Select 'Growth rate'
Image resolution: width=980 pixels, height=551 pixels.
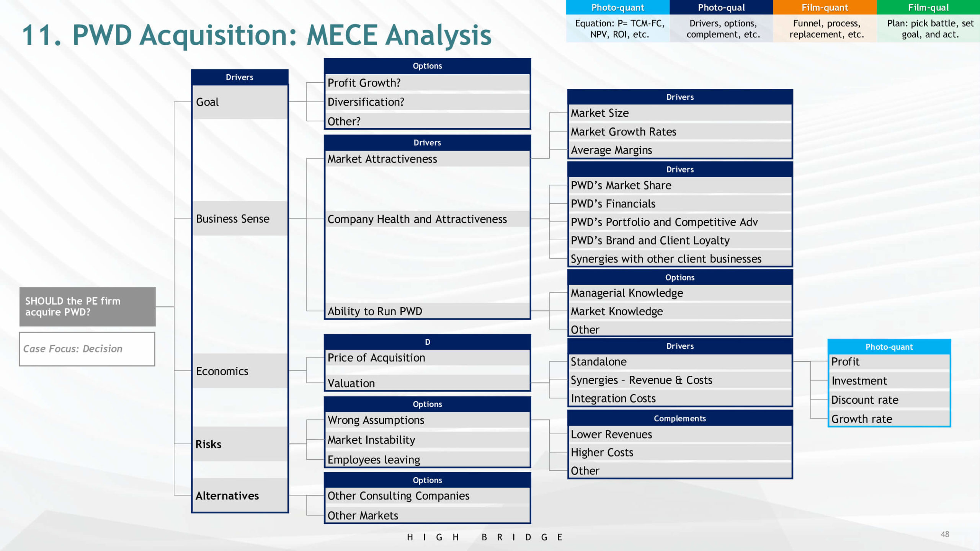pos(889,419)
